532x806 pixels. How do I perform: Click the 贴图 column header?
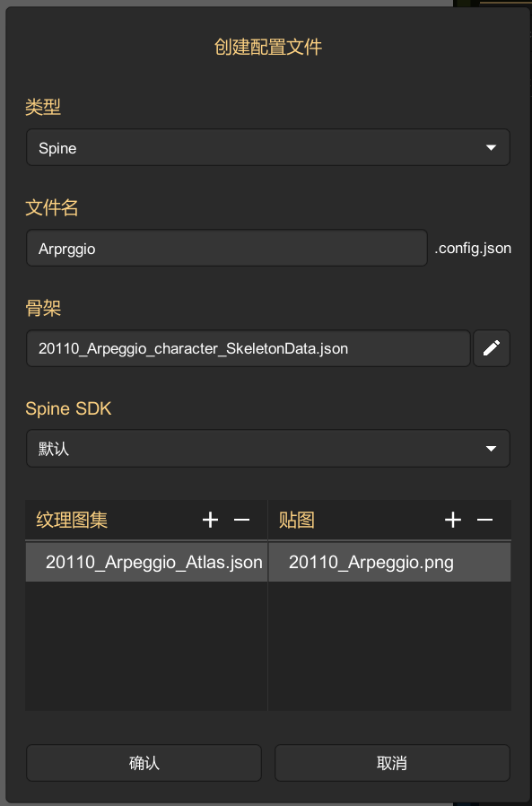coord(297,521)
